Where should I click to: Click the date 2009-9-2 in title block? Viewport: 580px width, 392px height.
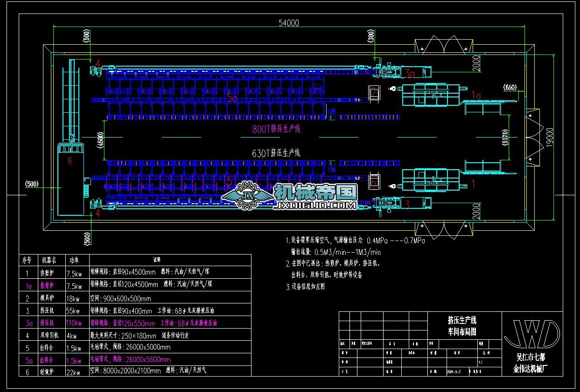tap(453, 372)
